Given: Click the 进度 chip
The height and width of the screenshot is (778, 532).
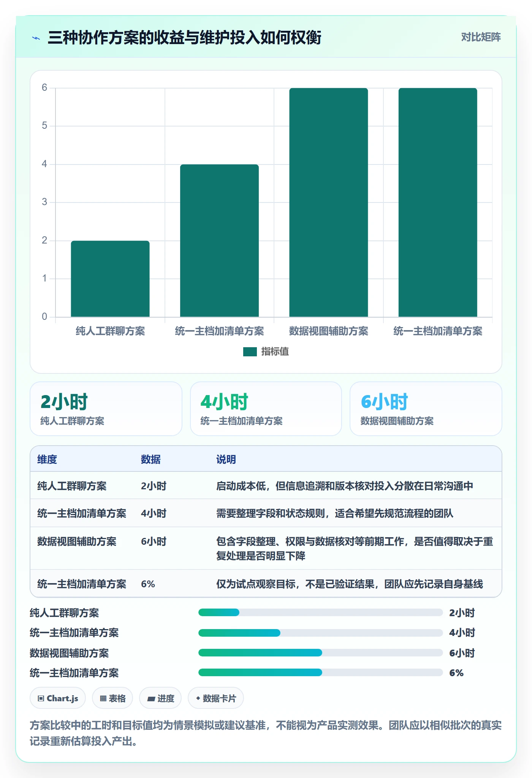Looking at the screenshot, I should pos(160,698).
